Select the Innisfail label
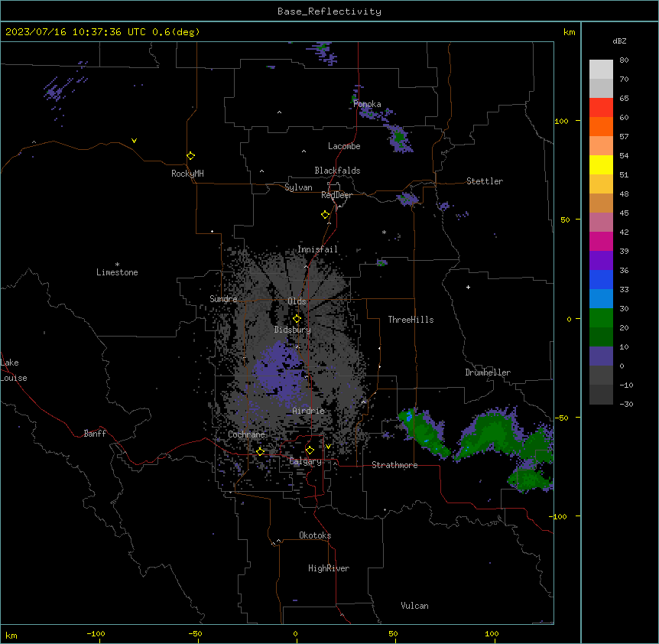 pyautogui.click(x=317, y=249)
